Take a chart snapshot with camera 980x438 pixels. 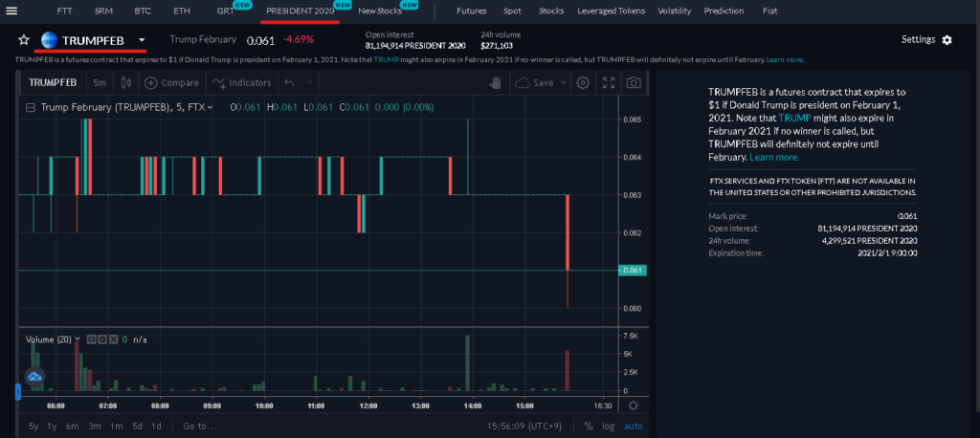634,82
